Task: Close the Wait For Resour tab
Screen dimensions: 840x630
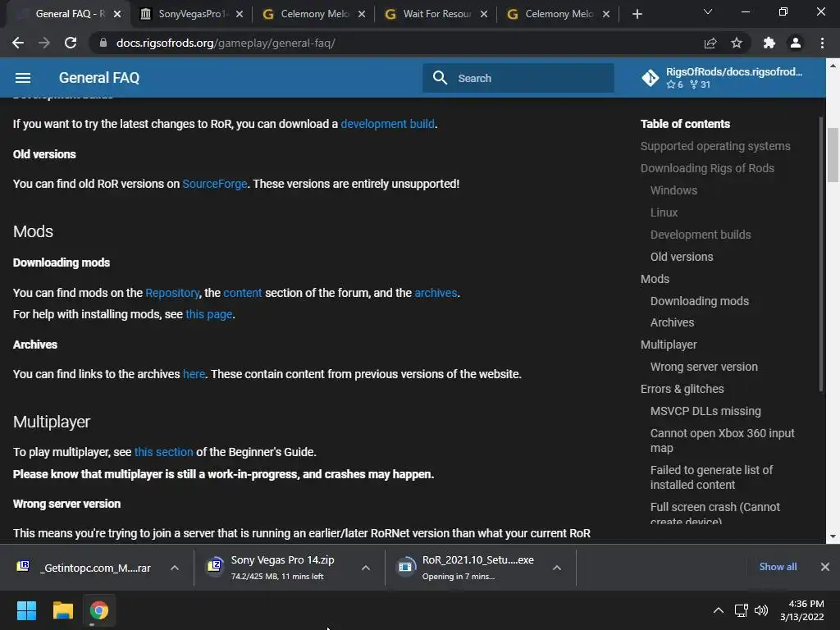Action: (484, 14)
